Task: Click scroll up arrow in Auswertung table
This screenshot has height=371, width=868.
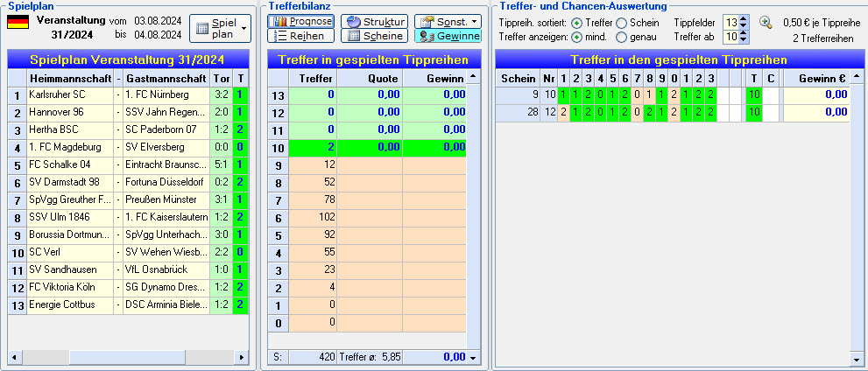Action: pyautogui.click(x=856, y=76)
